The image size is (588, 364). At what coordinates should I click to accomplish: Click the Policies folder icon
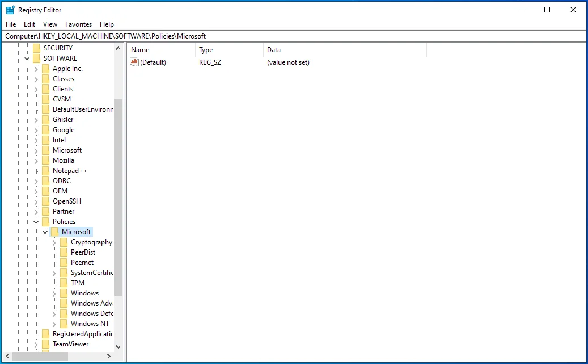coord(45,222)
